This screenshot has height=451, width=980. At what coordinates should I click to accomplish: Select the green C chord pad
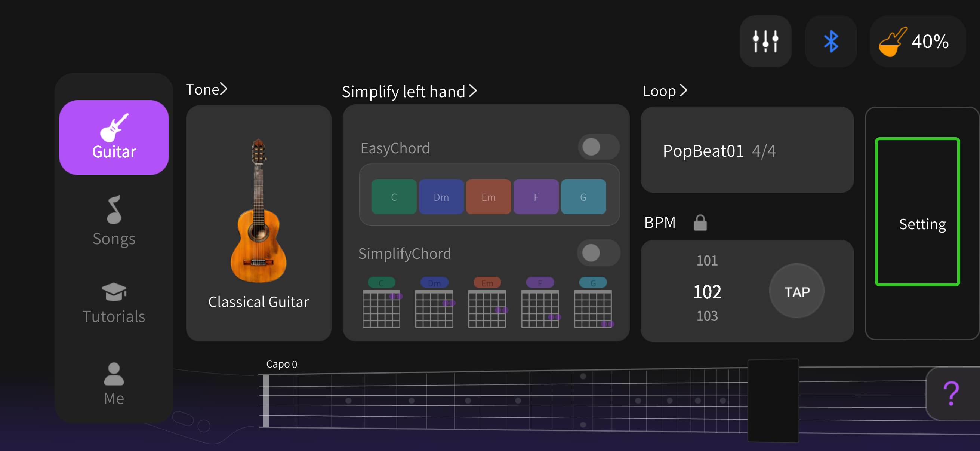[x=394, y=197]
